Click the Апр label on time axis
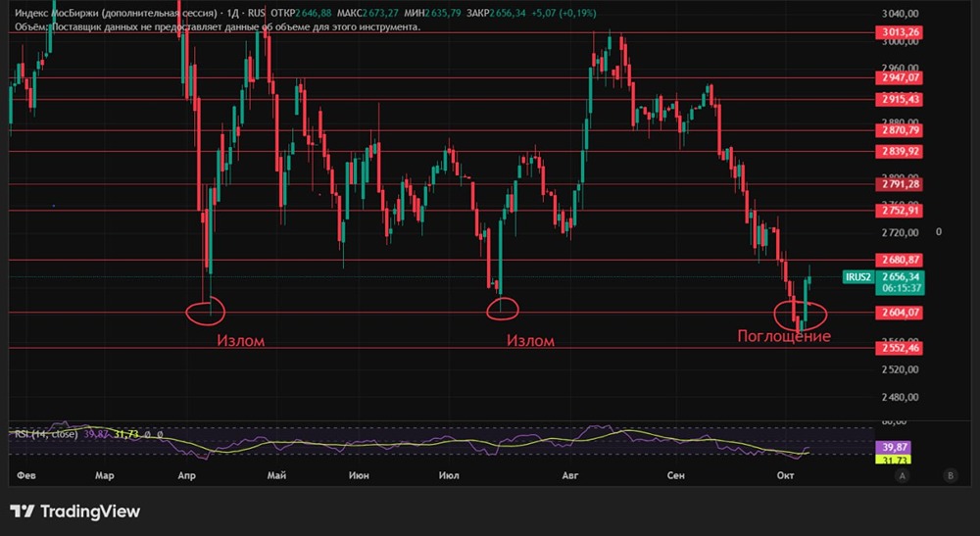This screenshot has height=536, width=980. 187,475
